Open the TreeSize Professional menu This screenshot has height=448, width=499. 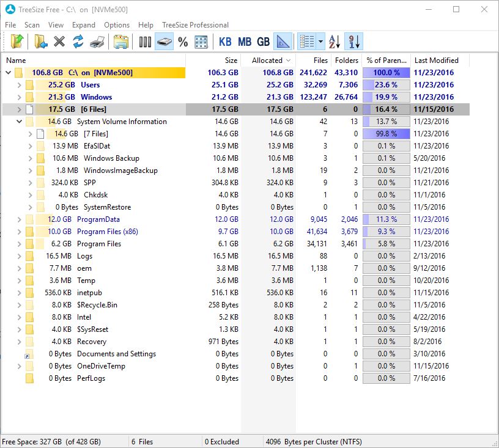pos(195,25)
